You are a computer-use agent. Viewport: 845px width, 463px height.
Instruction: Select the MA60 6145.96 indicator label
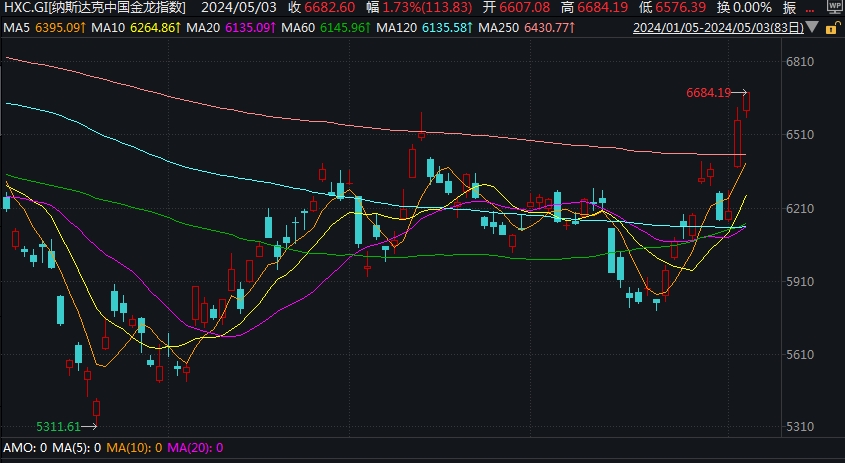[x=326, y=27]
